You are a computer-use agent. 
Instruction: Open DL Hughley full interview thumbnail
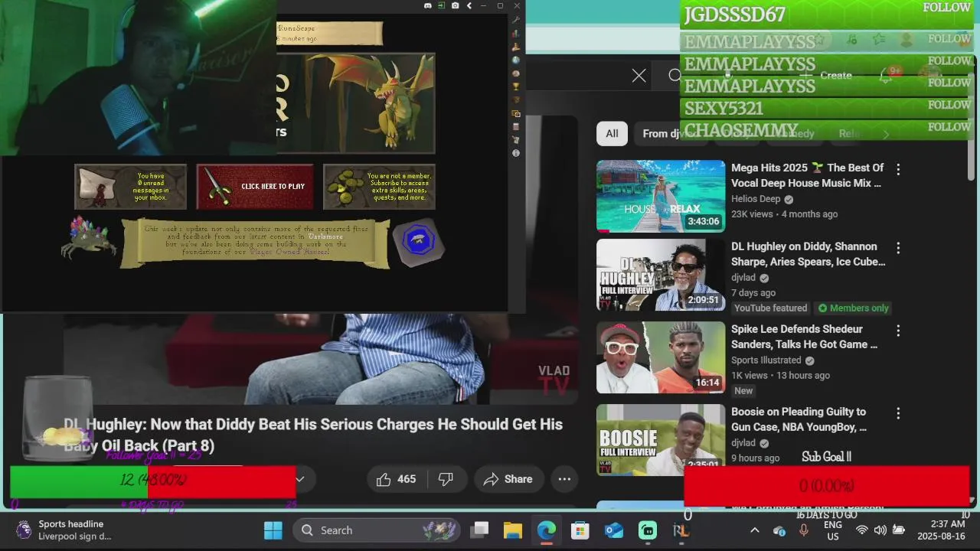661,275
